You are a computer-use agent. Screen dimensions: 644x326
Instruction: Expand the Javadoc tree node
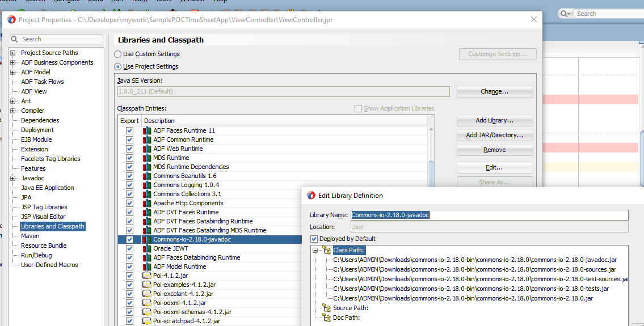click(x=13, y=178)
